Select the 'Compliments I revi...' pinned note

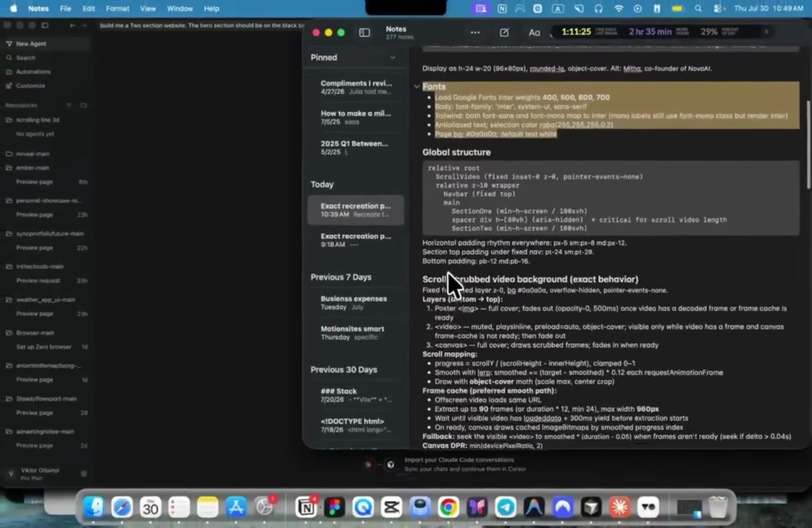coord(356,87)
